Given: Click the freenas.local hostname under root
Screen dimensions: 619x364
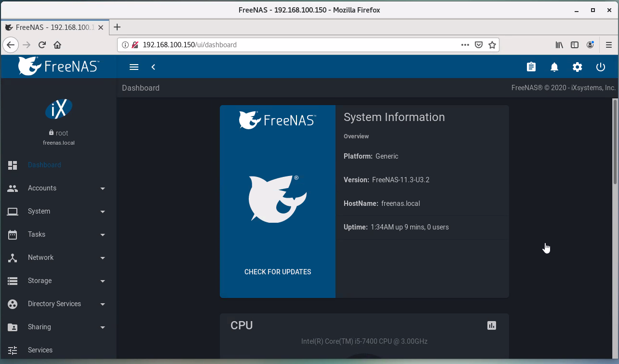Looking at the screenshot, I should pyautogui.click(x=59, y=143).
